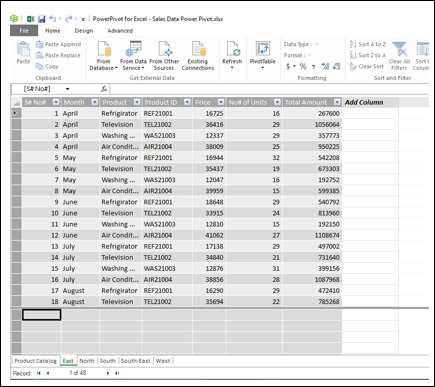Select cell REF21001 in row 1
The height and width of the screenshot is (387, 435).
point(167,113)
